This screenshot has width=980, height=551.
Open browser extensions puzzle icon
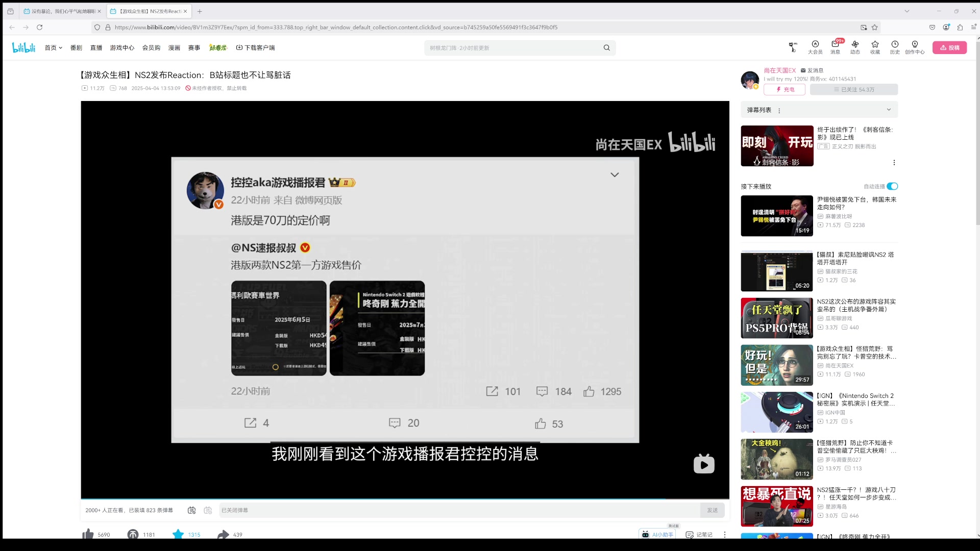point(960,27)
